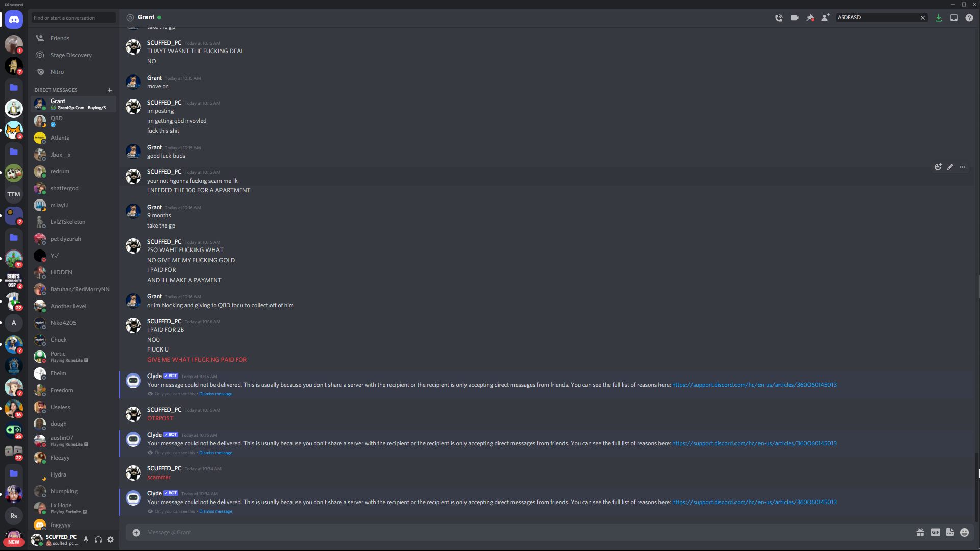Open first Discord support article link

(x=754, y=385)
